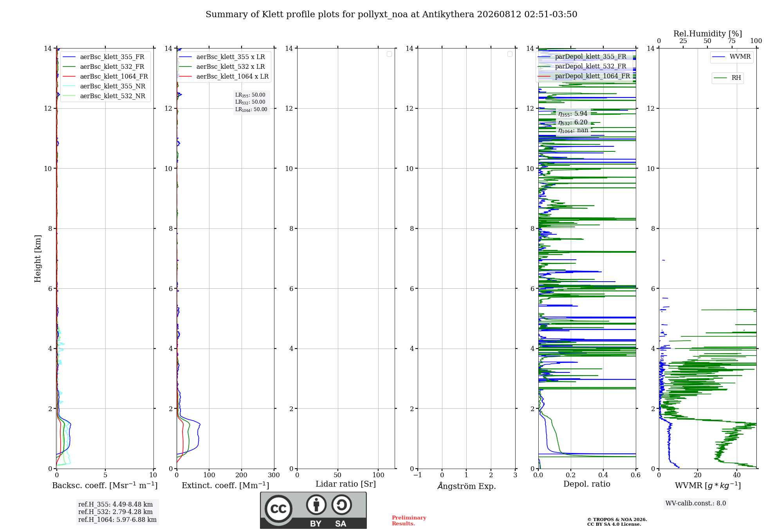Image resolution: width=783 pixels, height=532 pixels.
Task: Select legend entry parDepol_klett_532_FR
Action: pyautogui.click(x=582, y=66)
